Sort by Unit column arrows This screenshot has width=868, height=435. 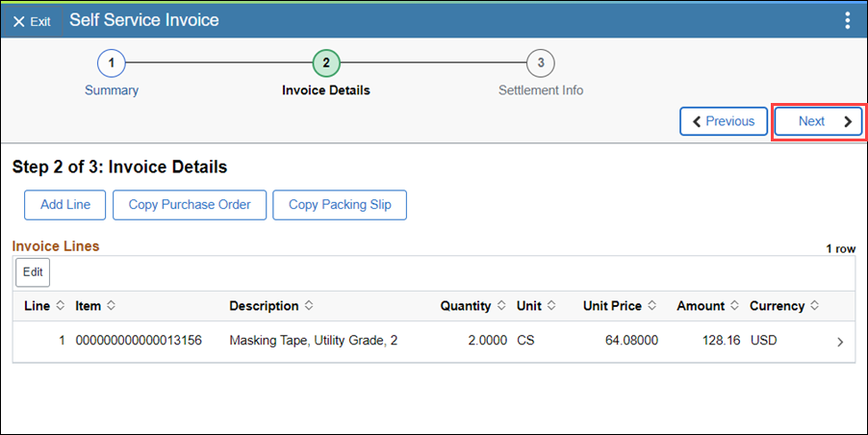(551, 305)
